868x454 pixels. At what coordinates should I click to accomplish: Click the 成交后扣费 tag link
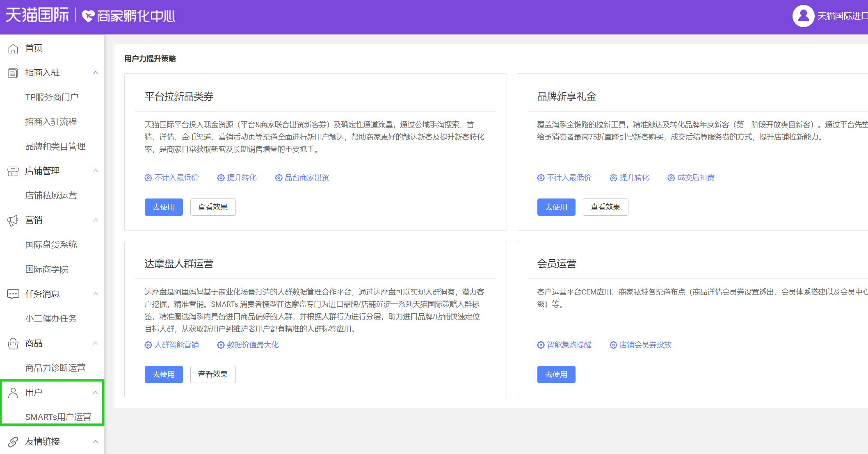pyautogui.click(x=696, y=178)
